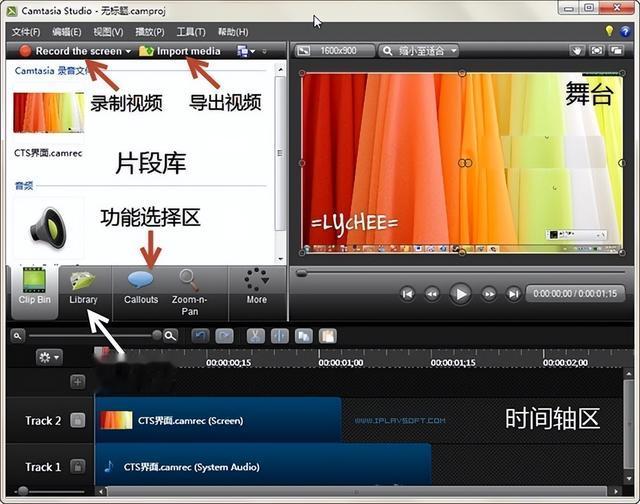This screenshot has height=504, width=640.
Task: Click the track height slider handle
Action: pos(23,491)
